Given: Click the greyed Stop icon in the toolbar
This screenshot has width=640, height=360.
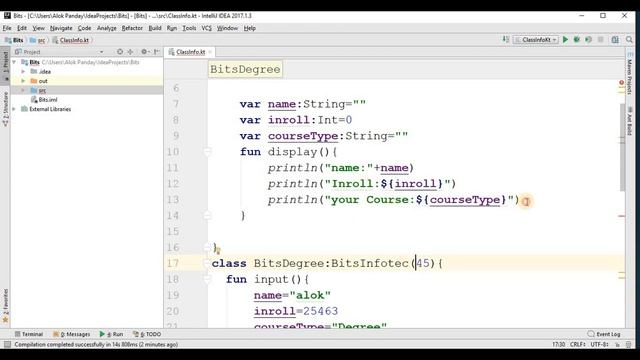Looking at the screenshot, I should (600, 40).
